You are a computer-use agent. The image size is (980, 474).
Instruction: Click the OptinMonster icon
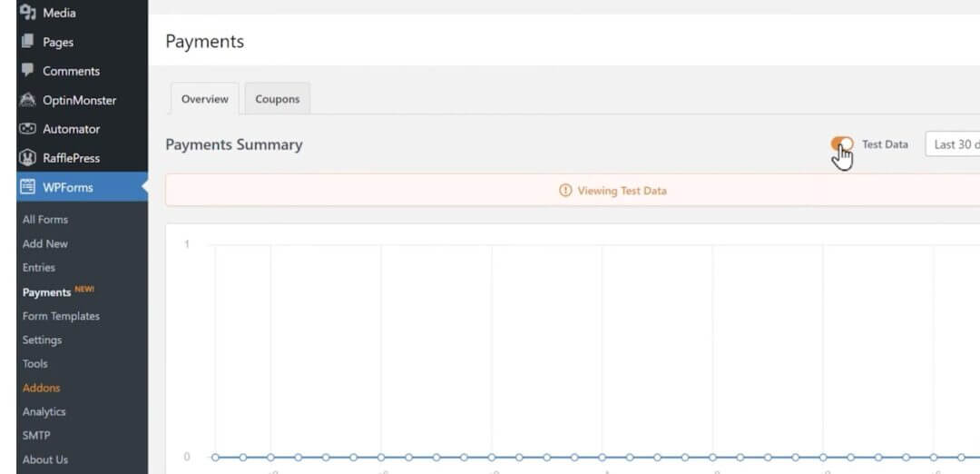(x=27, y=100)
